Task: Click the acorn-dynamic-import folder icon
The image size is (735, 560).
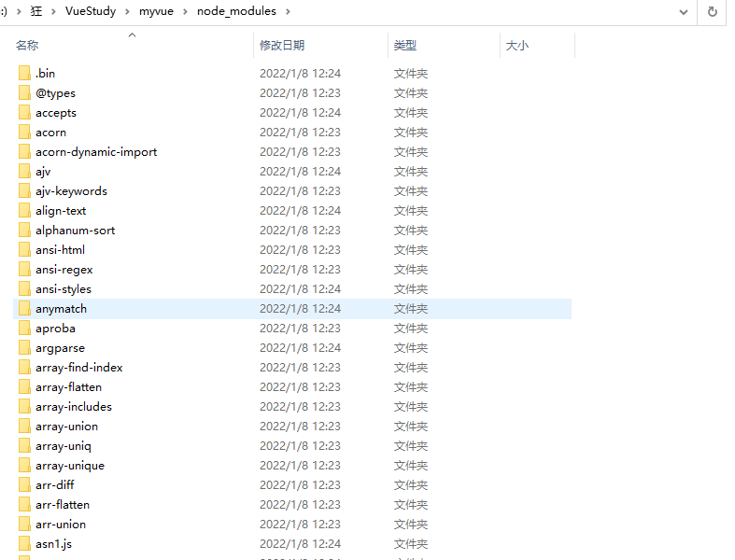Action: pos(25,152)
